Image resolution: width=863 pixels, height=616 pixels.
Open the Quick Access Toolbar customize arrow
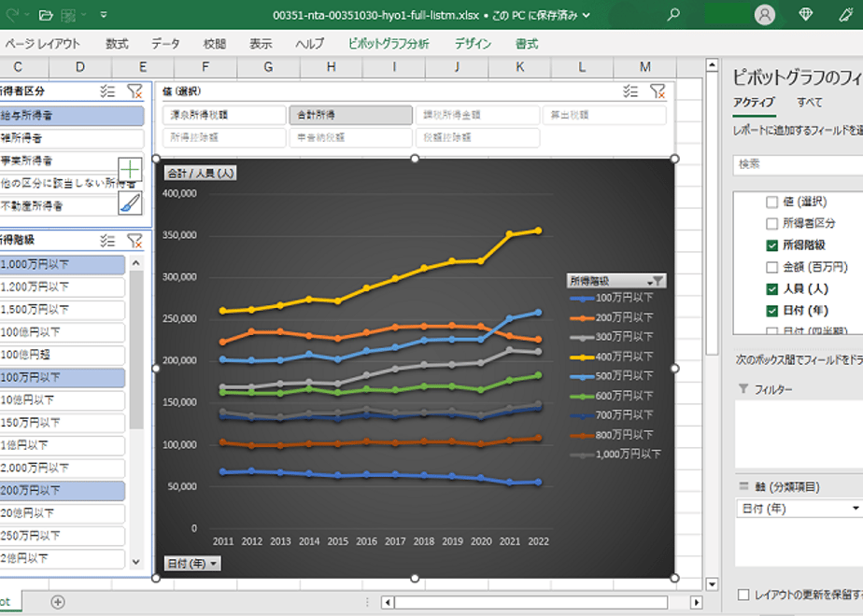coord(104,15)
